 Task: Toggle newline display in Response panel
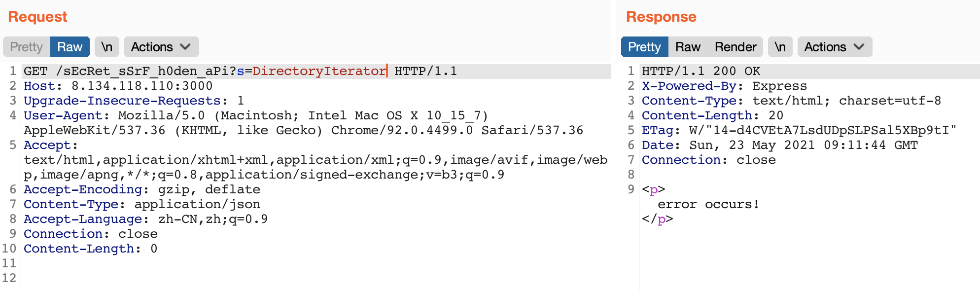(780, 47)
